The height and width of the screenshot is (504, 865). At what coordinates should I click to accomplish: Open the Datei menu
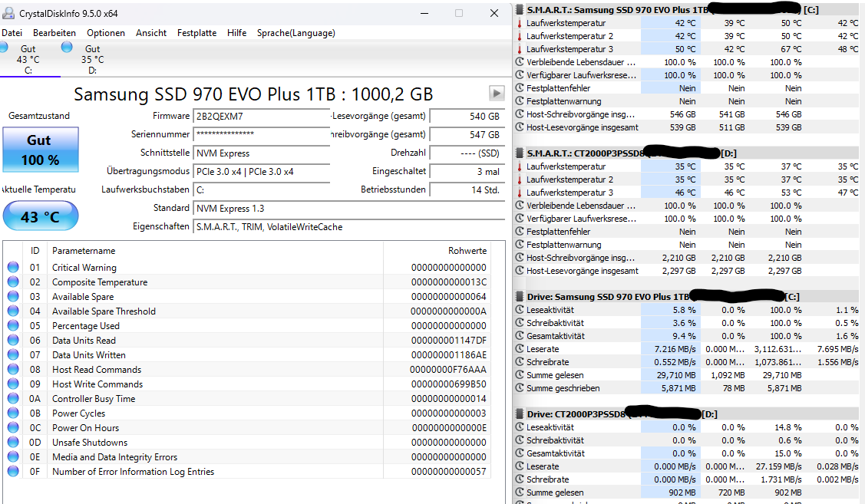tap(12, 33)
